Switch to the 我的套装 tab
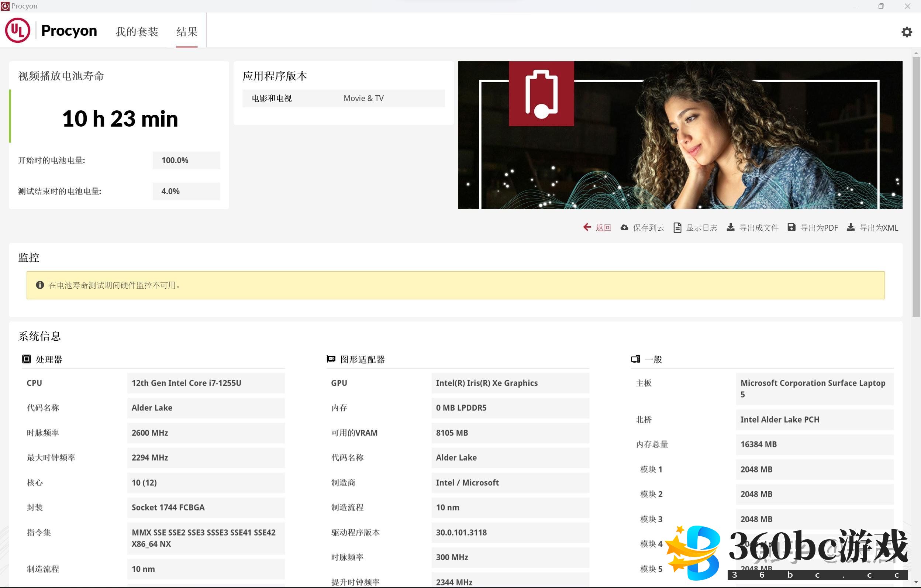 [x=137, y=31]
